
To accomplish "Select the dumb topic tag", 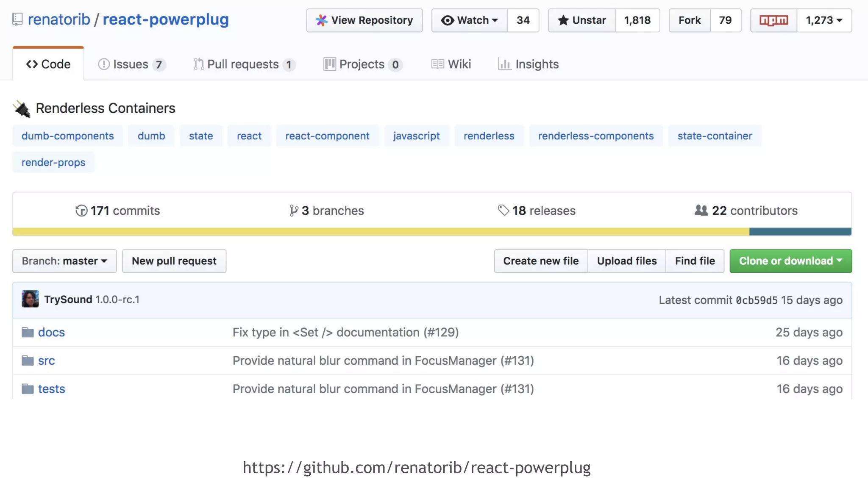I will (x=151, y=136).
